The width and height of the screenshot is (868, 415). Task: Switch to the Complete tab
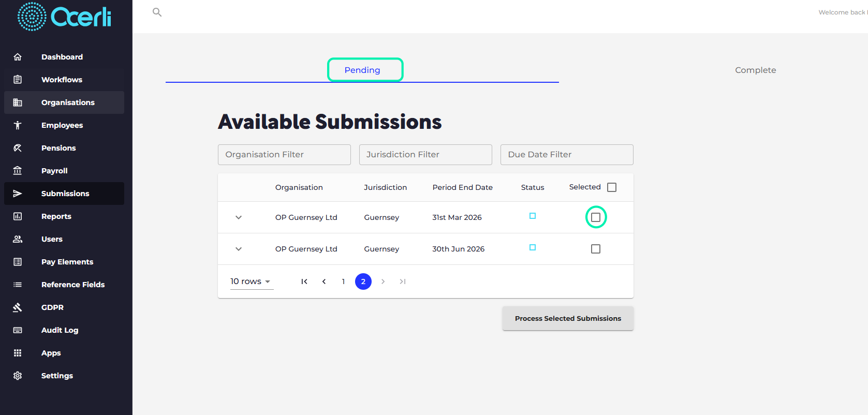(x=755, y=70)
